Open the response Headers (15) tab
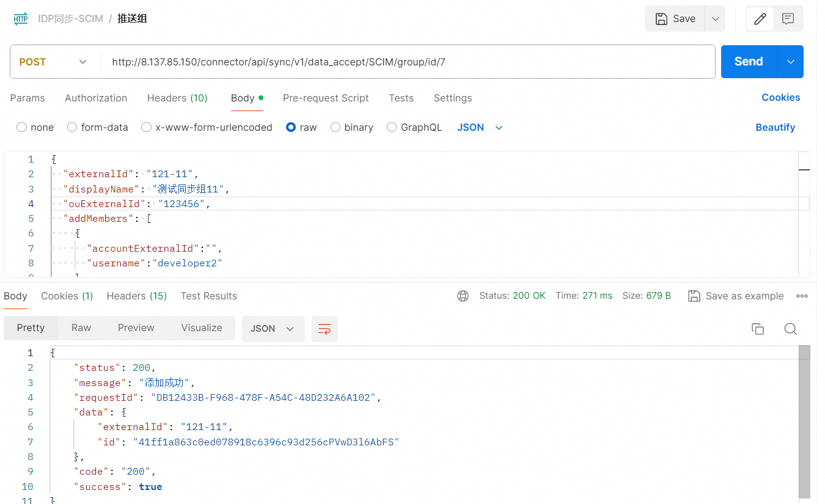The height and width of the screenshot is (504, 825). click(x=137, y=296)
